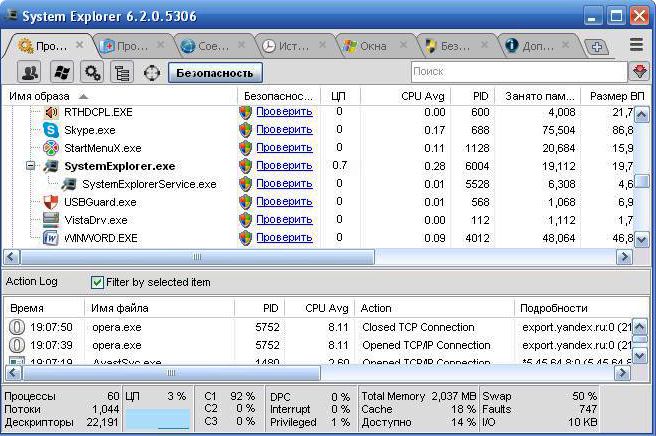Toggle Filter by selected item checkbox
Screen dimensions: 656x436
click(97, 282)
